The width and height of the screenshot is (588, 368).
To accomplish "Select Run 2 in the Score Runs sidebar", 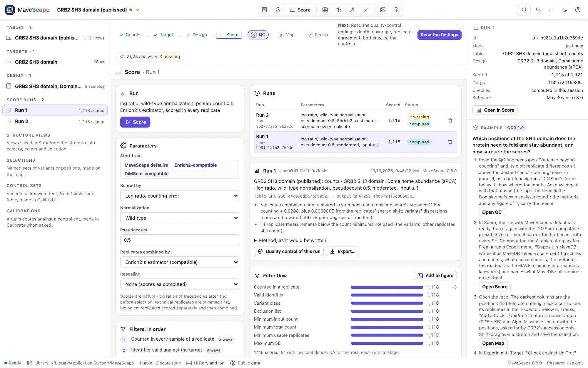I will coord(55,121).
